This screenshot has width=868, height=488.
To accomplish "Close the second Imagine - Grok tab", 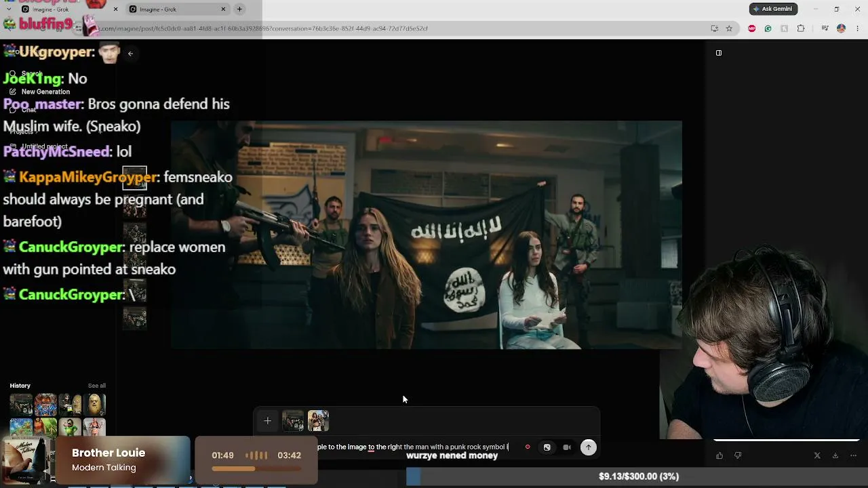I will [223, 9].
